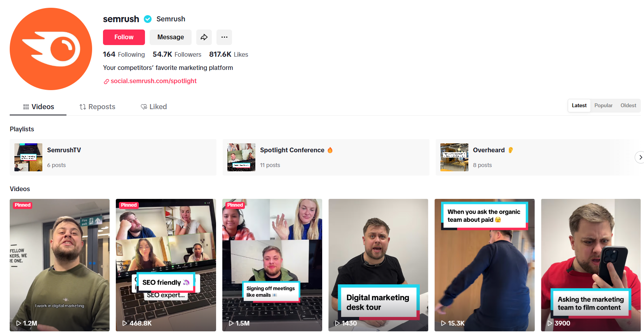The width and height of the screenshot is (644, 336).
Task: Open the Overheard playlist
Action: (x=538, y=157)
